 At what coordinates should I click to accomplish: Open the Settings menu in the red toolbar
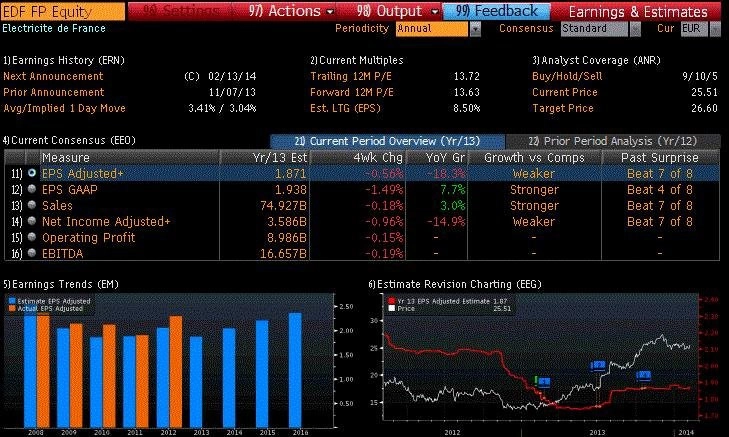point(181,11)
